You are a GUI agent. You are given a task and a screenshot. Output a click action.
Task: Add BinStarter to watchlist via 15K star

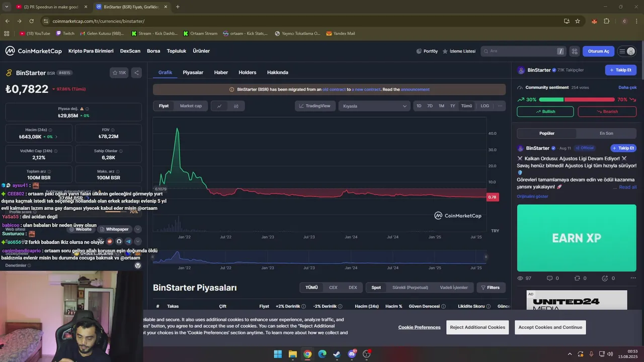click(x=119, y=73)
